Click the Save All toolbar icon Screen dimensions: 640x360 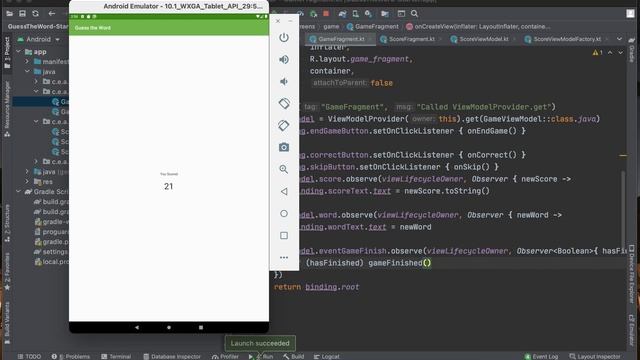tap(22, 13)
